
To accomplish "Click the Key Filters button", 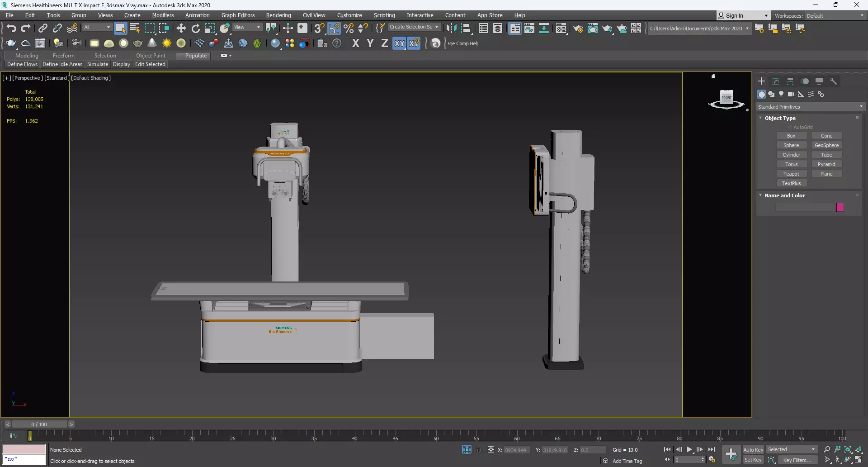I will click(x=797, y=460).
